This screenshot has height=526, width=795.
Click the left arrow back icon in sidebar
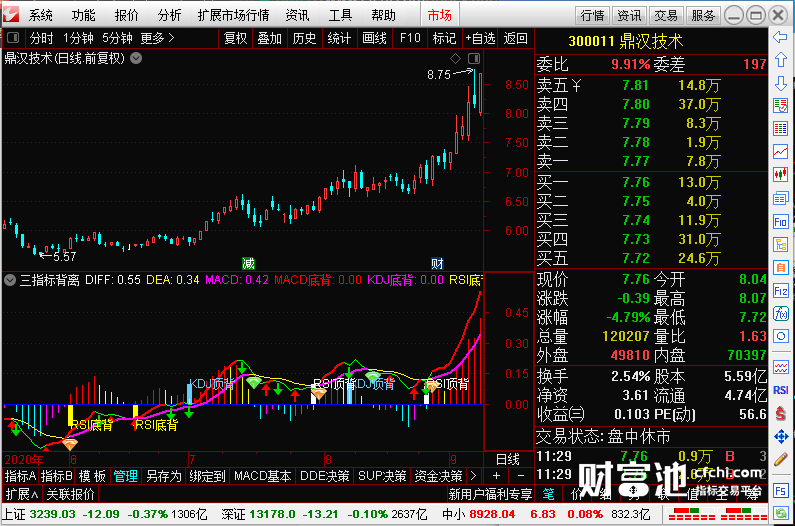point(780,37)
